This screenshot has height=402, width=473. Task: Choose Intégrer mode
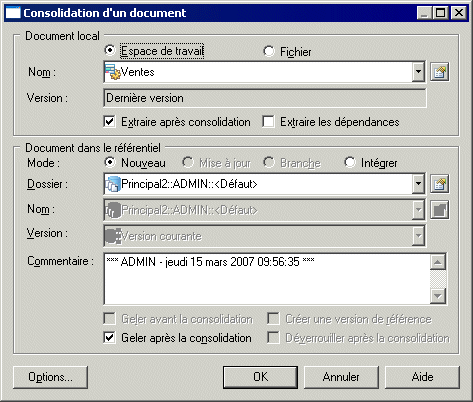pos(350,163)
